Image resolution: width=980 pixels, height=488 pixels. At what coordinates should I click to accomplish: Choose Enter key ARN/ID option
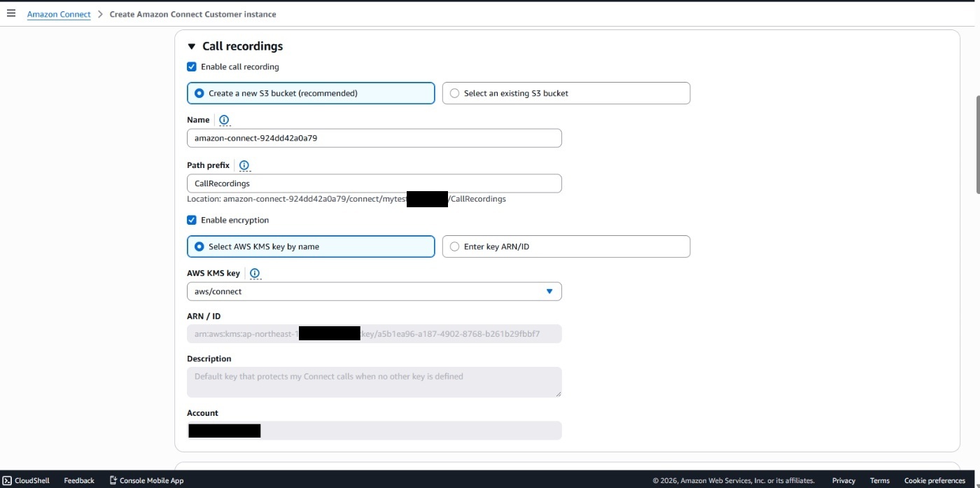pos(566,246)
